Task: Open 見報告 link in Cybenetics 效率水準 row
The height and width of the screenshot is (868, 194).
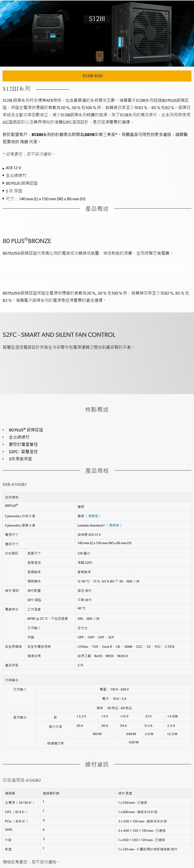Action: (x=93, y=516)
